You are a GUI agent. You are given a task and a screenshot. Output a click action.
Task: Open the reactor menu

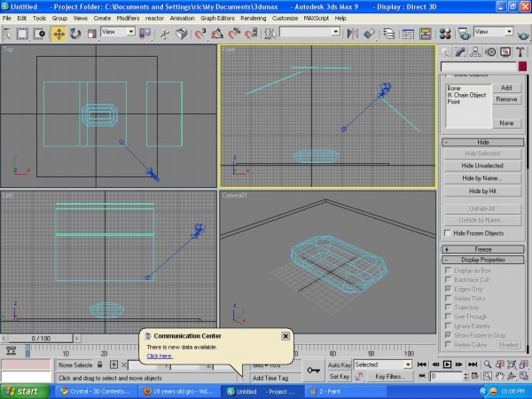(154, 19)
